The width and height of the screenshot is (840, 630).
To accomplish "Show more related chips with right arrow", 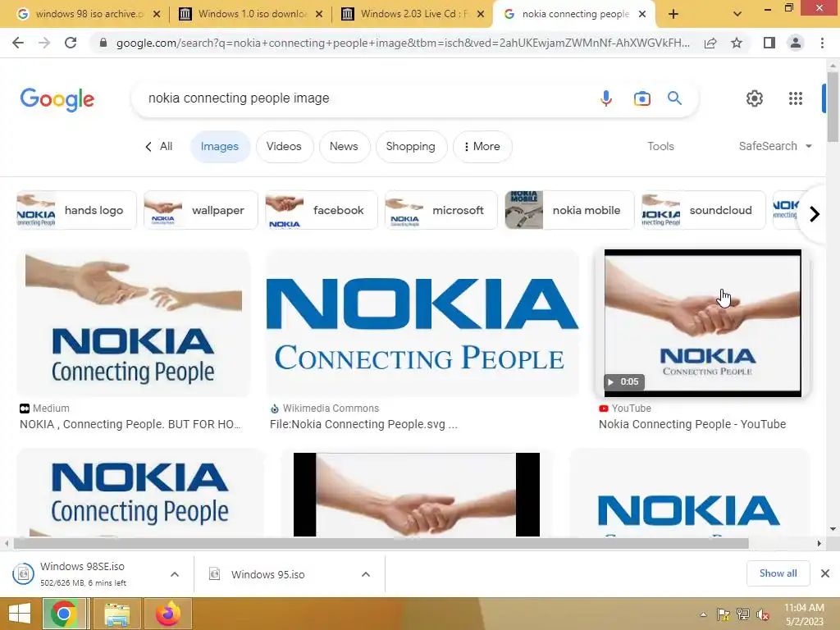I will (x=815, y=214).
